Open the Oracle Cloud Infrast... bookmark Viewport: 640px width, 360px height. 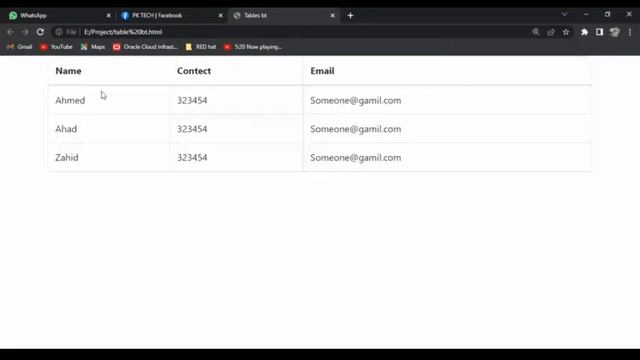[x=145, y=47]
